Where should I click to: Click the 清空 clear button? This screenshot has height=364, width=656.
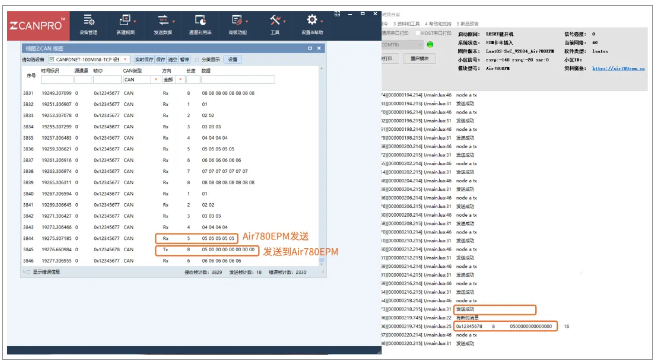[x=172, y=59]
